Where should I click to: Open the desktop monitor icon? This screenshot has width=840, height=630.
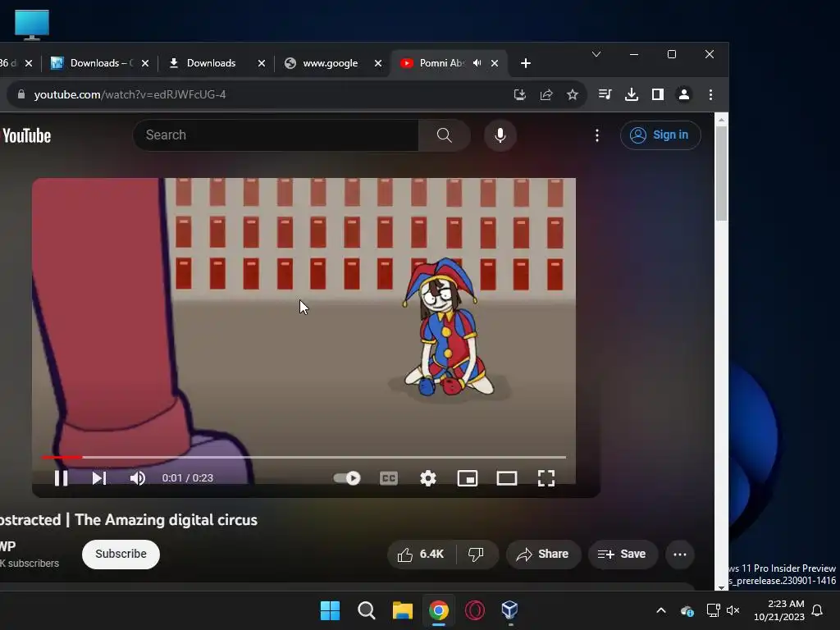click(32, 24)
